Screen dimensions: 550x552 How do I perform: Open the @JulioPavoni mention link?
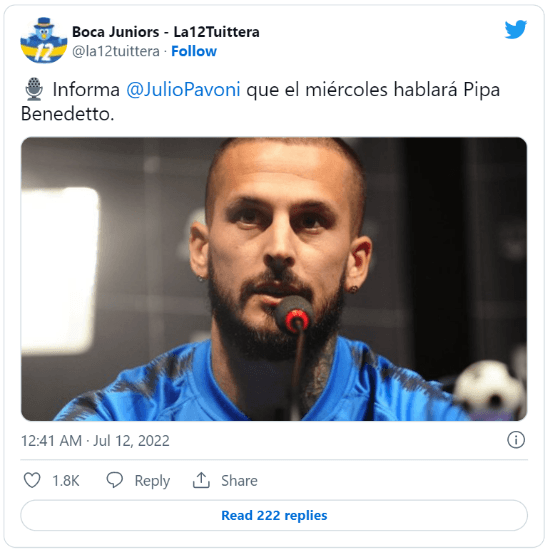pos(183,89)
